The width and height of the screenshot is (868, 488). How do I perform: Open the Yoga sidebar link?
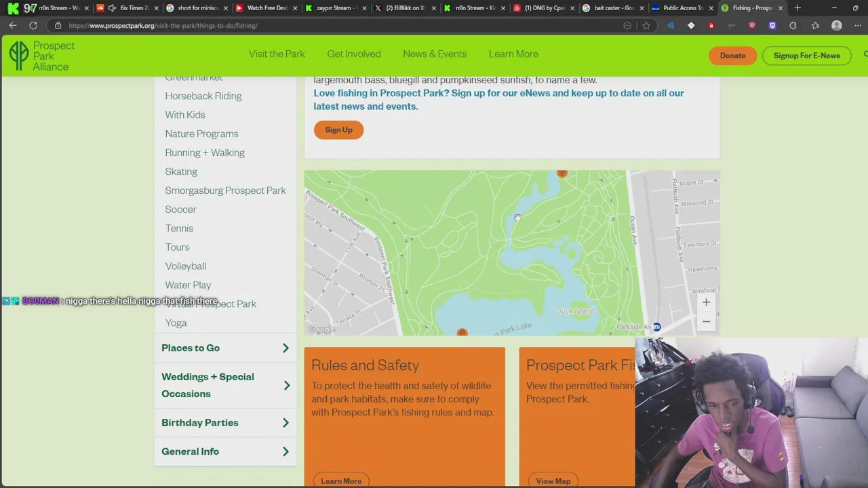[176, 323]
